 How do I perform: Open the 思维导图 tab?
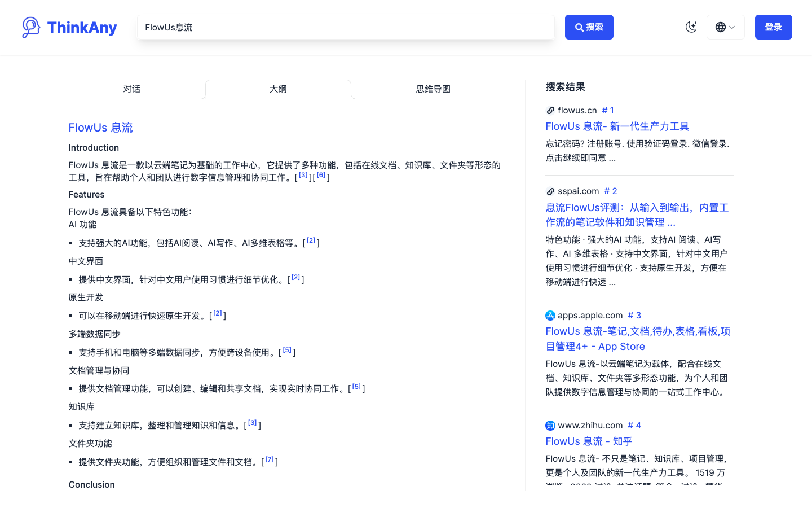coord(433,89)
